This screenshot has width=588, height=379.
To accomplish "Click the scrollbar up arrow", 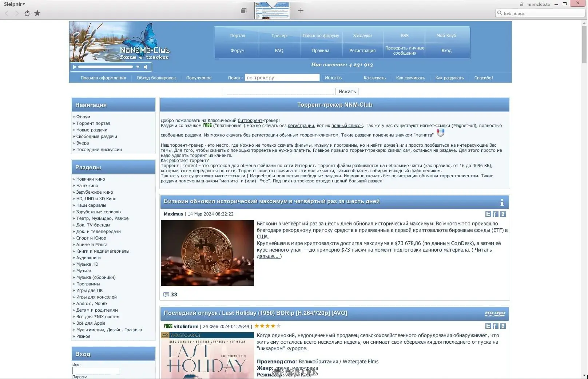I will (x=584, y=23).
